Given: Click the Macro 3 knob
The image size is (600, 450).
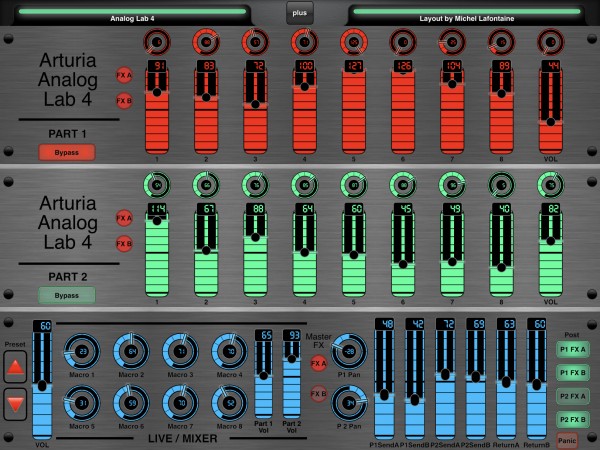Looking at the screenshot, I should pyautogui.click(x=180, y=351).
